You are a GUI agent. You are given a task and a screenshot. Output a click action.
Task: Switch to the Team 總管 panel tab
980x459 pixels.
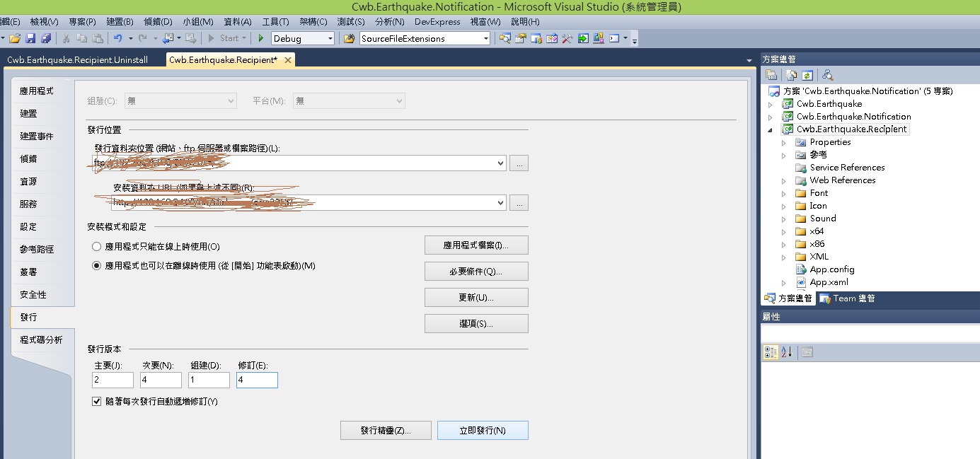pyautogui.click(x=848, y=298)
